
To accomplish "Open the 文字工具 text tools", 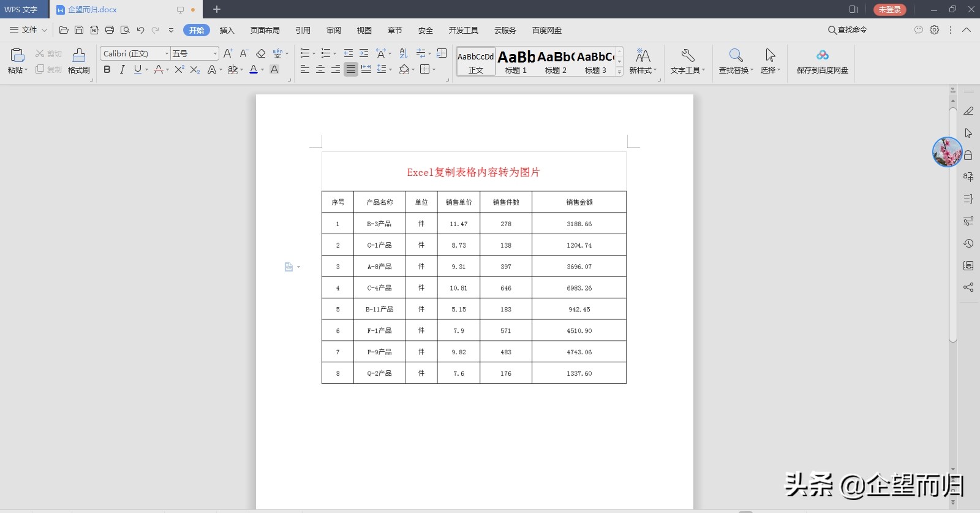I will click(x=687, y=61).
